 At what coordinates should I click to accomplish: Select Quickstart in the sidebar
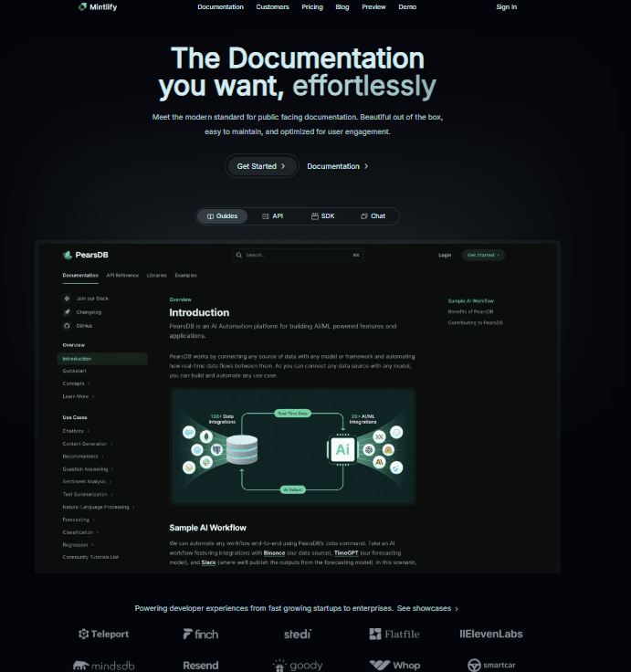(74, 371)
